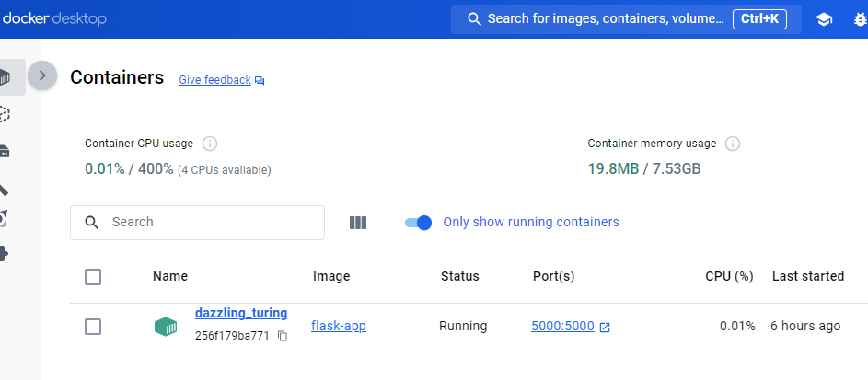The width and height of the screenshot is (868, 380).
Task: Show info for Container memory usage
Action: tap(733, 144)
